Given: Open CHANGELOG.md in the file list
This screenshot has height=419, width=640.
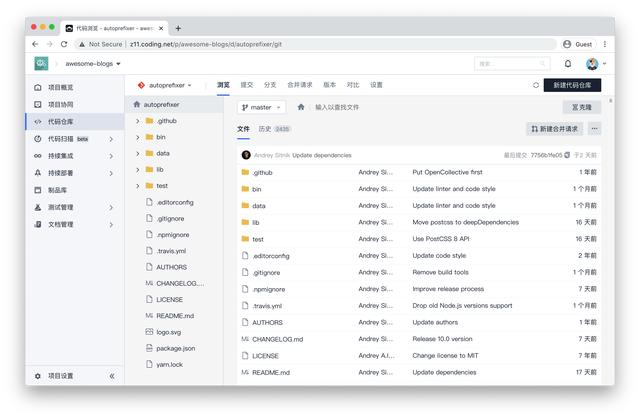Looking at the screenshot, I should [277, 339].
